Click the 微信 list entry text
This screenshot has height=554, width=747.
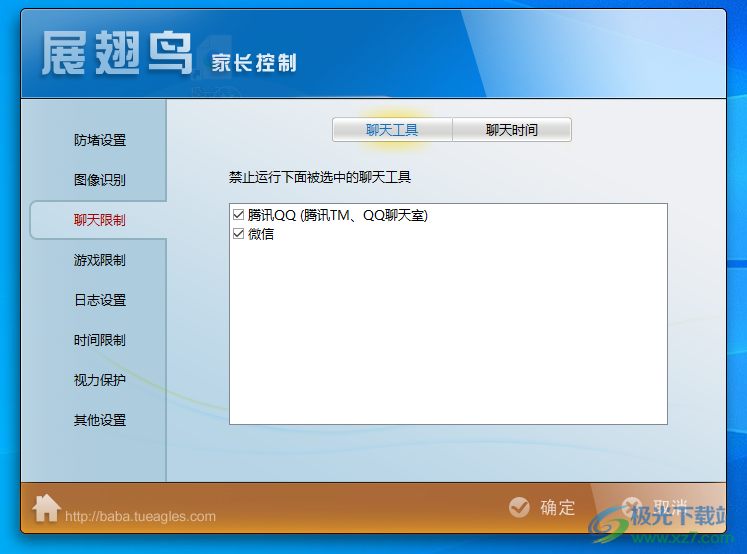pos(261,234)
